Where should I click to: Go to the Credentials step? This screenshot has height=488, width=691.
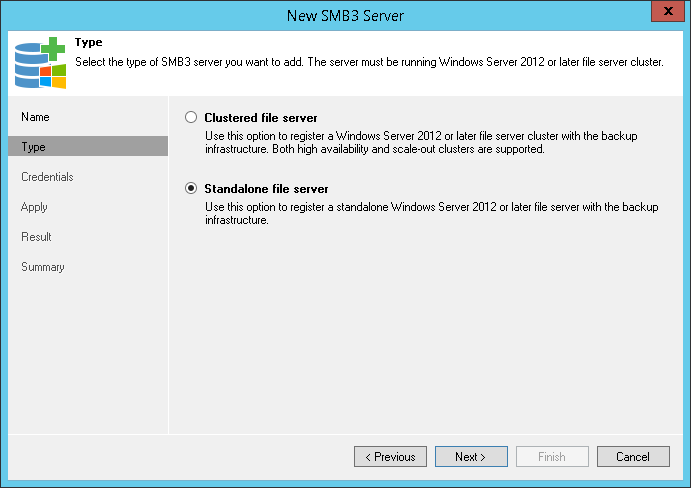point(47,177)
